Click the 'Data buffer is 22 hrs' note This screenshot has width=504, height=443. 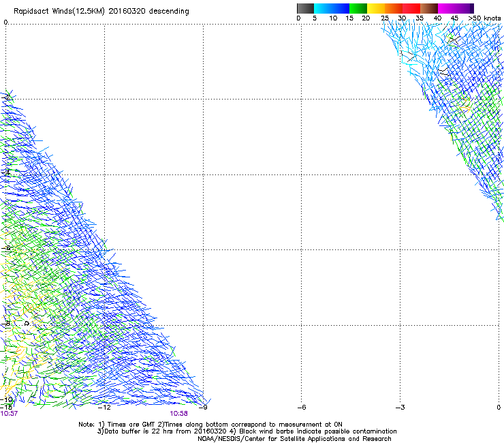pyautogui.click(x=247, y=431)
